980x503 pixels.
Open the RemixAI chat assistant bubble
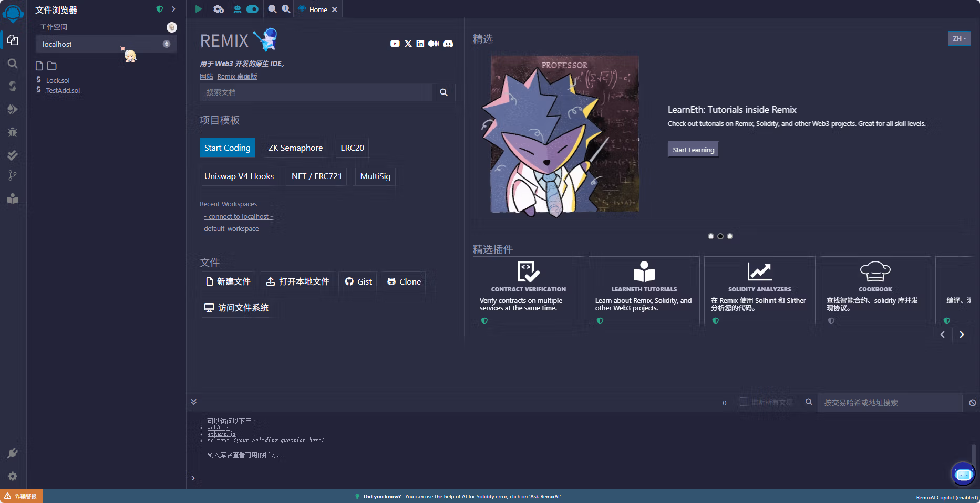point(963,474)
